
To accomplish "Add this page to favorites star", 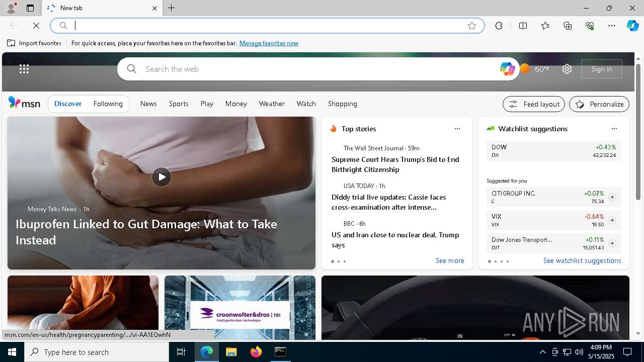I will (x=472, y=26).
